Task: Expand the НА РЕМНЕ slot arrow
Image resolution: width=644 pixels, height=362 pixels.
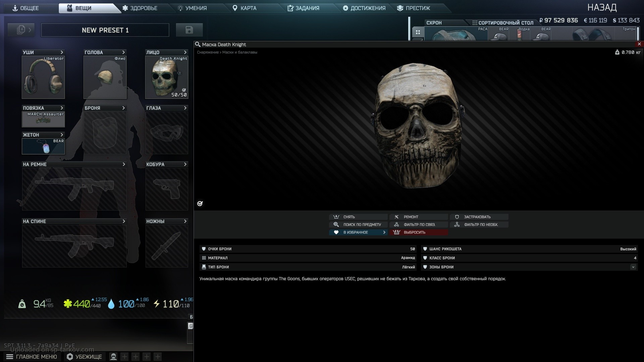Action: pyautogui.click(x=123, y=164)
